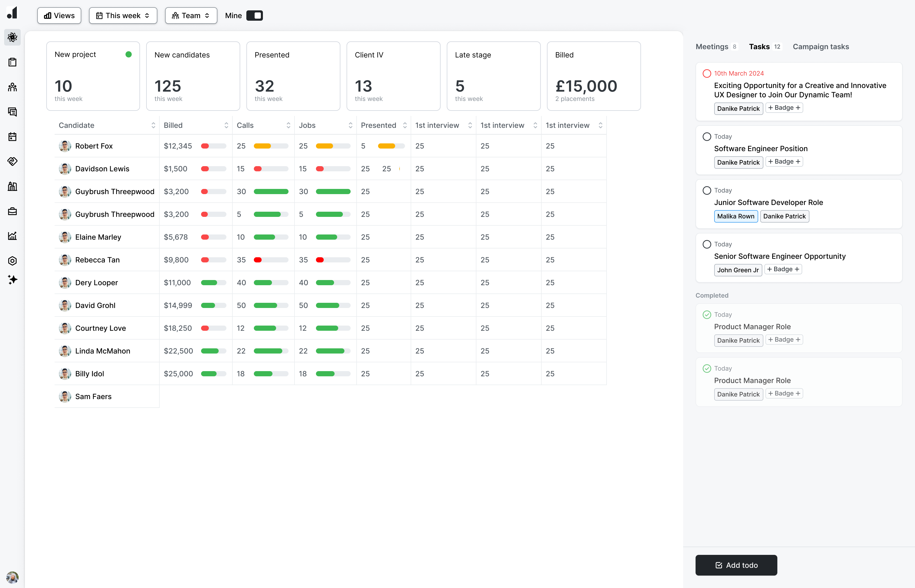This screenshot has width=915, height=588.
Task: Switch to the Meetings tab
Action: coord(712,47)
